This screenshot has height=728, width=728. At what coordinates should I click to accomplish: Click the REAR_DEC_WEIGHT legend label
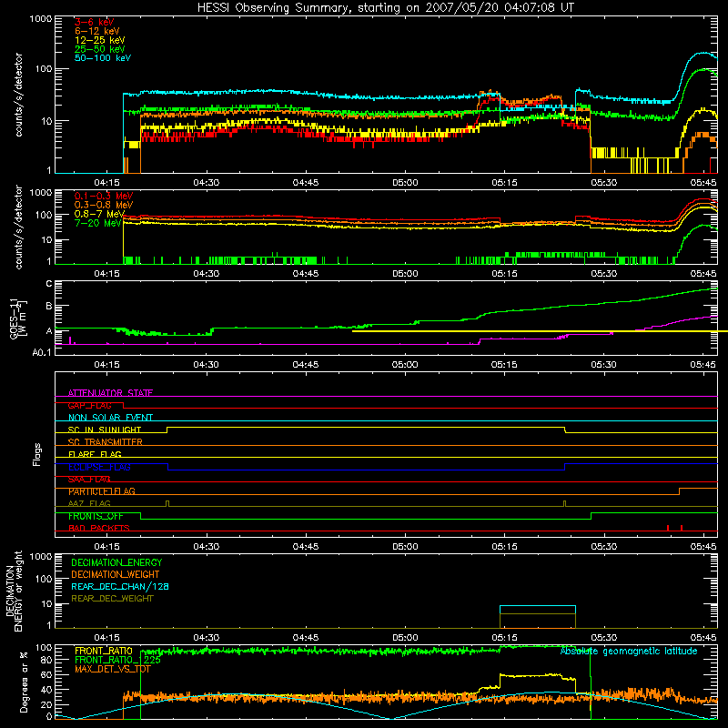pyautogui.click(x=112, y=599)
